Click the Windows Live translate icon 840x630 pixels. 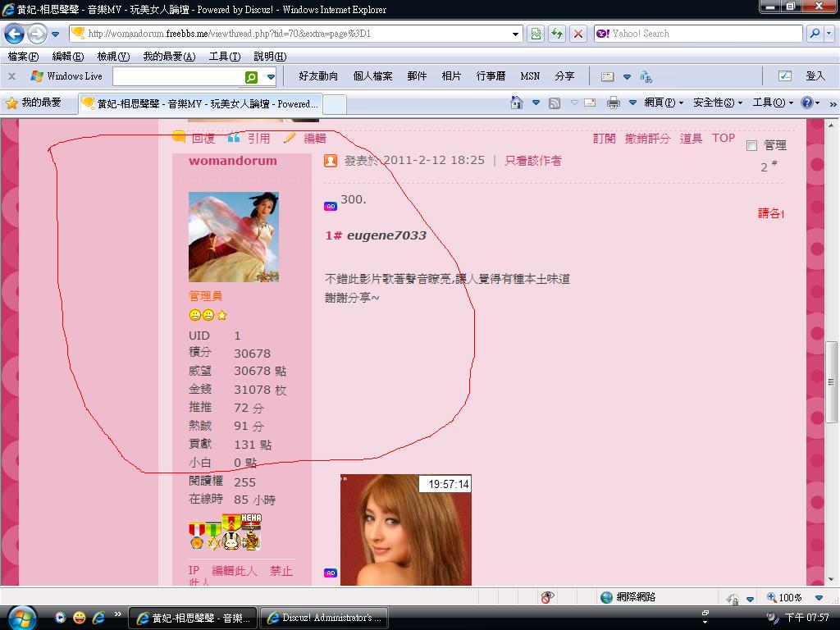[646, 77]
